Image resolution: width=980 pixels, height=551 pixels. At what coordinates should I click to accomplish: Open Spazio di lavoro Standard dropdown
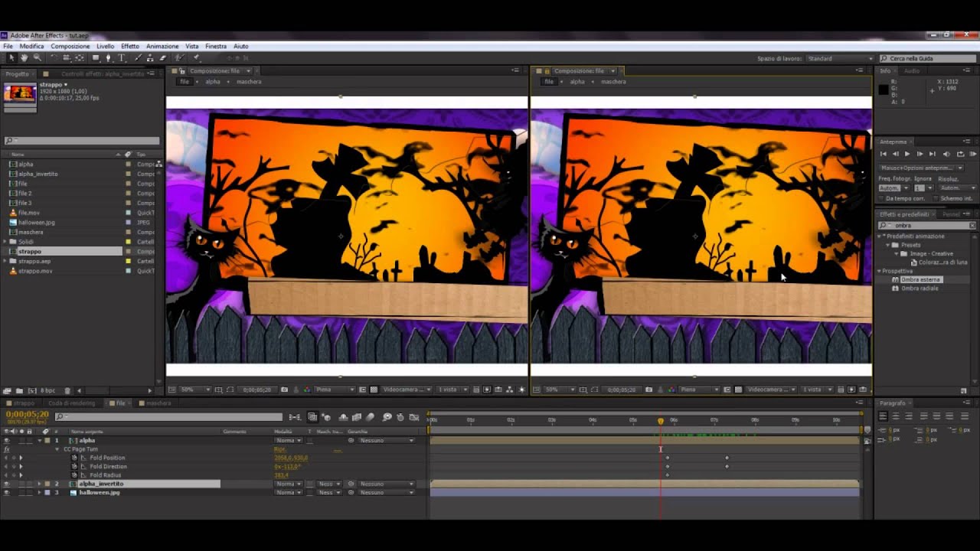839,58
